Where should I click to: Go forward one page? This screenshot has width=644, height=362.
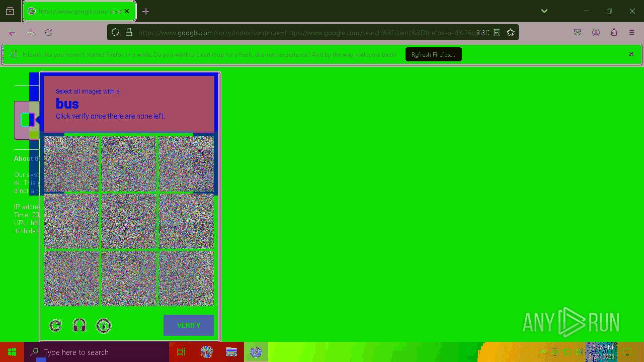[30, 32]
